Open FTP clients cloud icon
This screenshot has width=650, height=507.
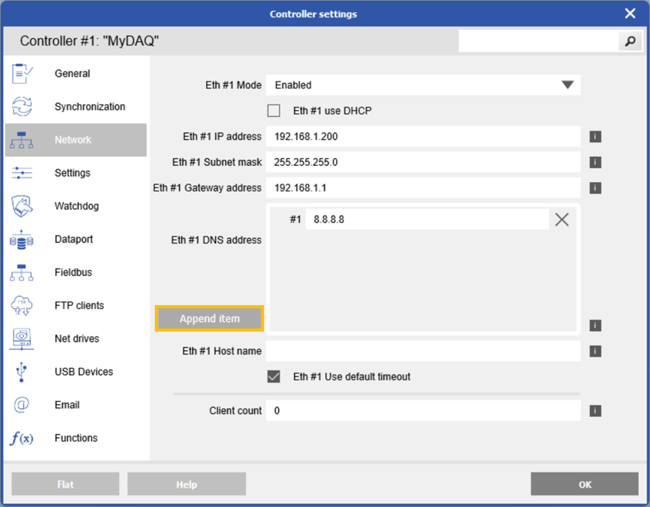pyautogui.click(x=22, y=306)
